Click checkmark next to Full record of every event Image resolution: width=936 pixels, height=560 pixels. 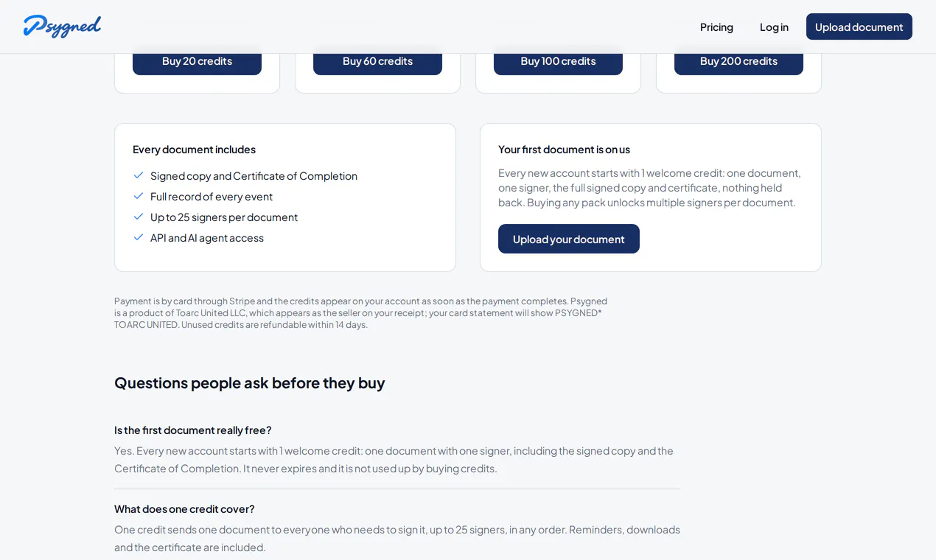[x=139, y=196]
